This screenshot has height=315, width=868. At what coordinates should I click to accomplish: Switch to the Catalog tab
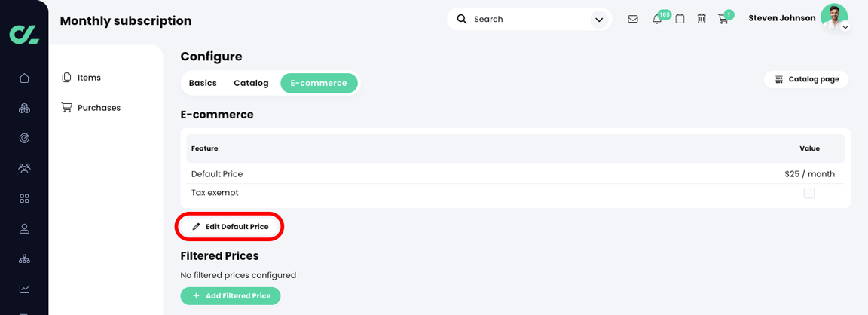(251, 83)
